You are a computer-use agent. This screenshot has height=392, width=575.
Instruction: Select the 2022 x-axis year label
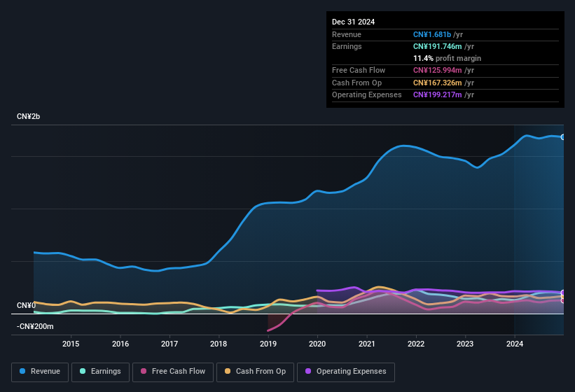pyautogui.click(x=416, y=344)
